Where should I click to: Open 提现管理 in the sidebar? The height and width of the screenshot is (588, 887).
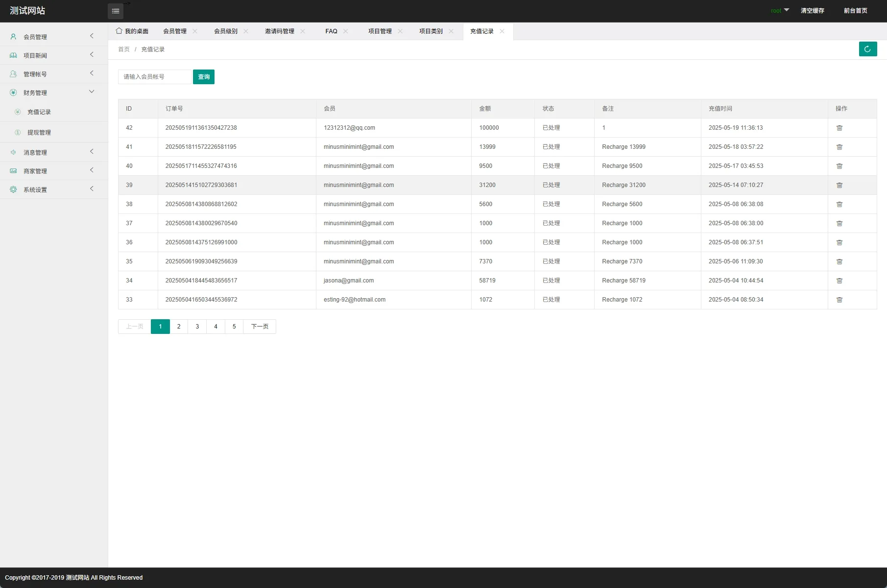pos(39,133)
